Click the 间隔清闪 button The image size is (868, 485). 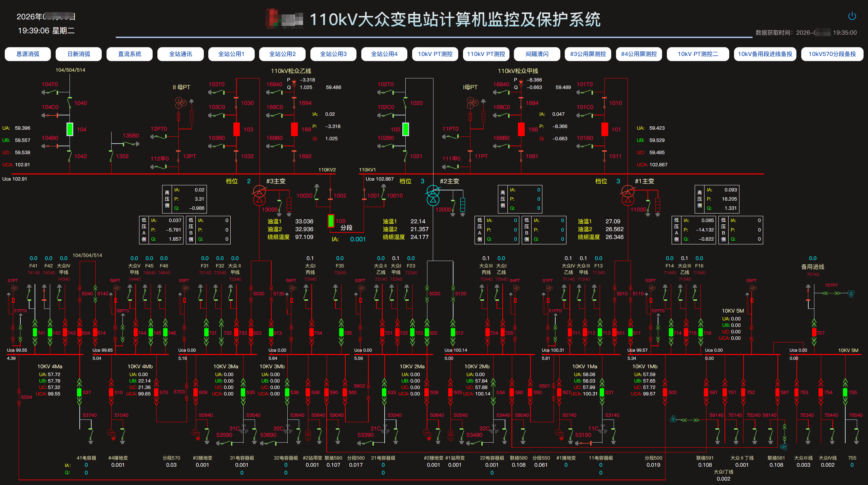pos(537,54)
